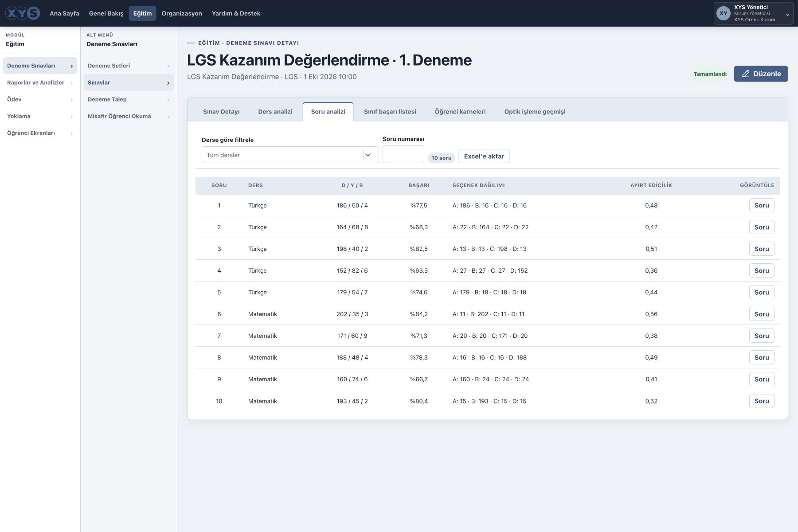
Task: Open the Organizasyon top menu
Action: tap(182, 13)
